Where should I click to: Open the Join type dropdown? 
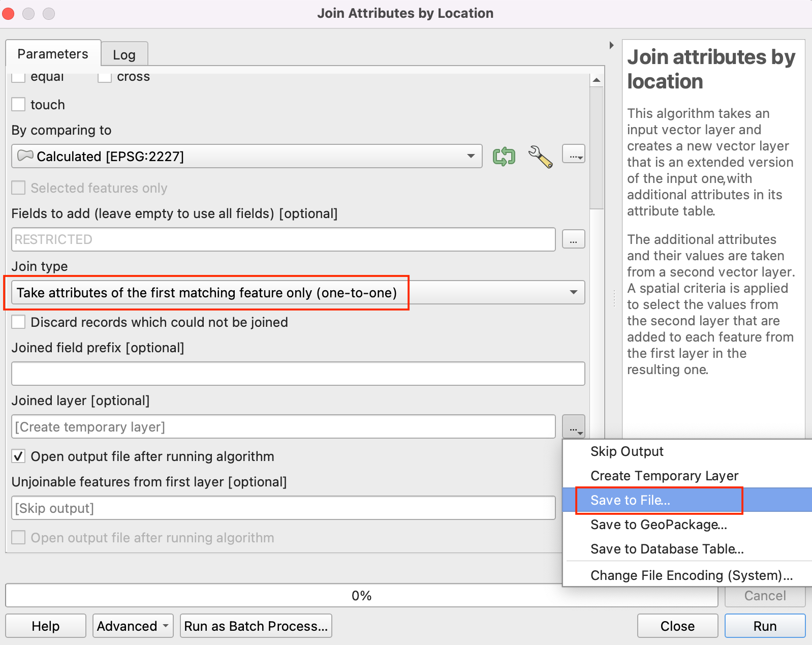(x=298, y=293)
